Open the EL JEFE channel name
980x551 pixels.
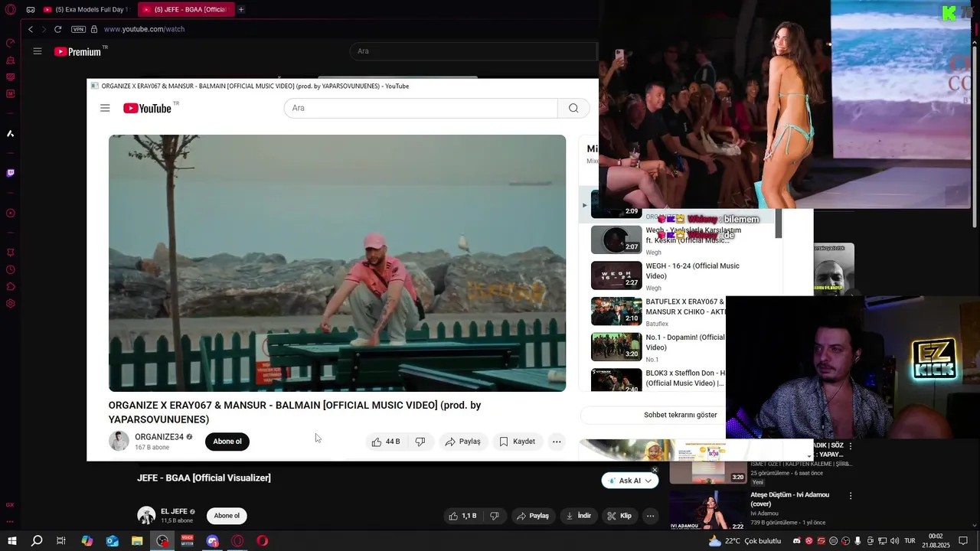[x=174, y=511]
